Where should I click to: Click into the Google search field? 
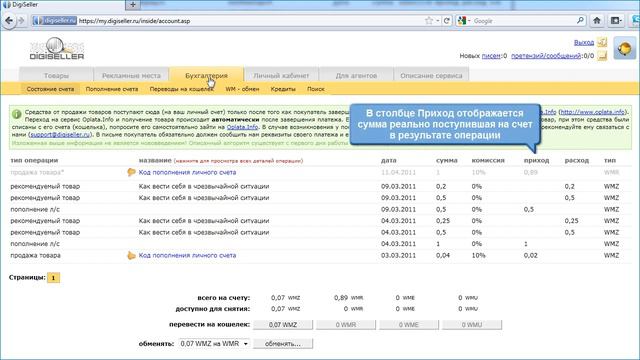click(523, 20)
